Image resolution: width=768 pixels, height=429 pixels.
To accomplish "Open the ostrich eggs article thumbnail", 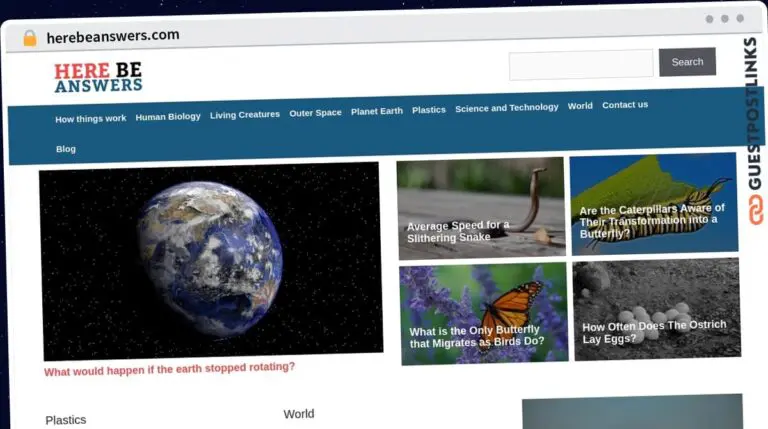I will (657, 310).
